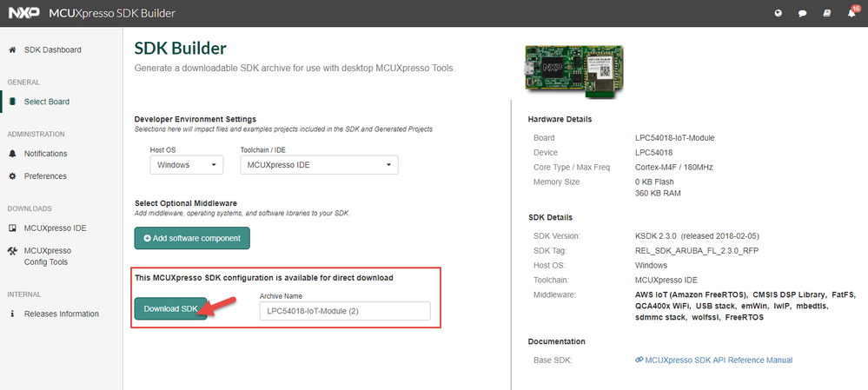Click the Documentation heading
868x390 pixels.
pyautogui.click(x=556, y=341)
